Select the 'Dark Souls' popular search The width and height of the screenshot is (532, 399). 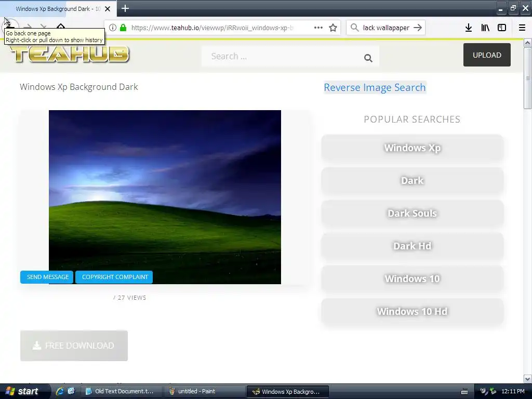[x=412, y=214]
